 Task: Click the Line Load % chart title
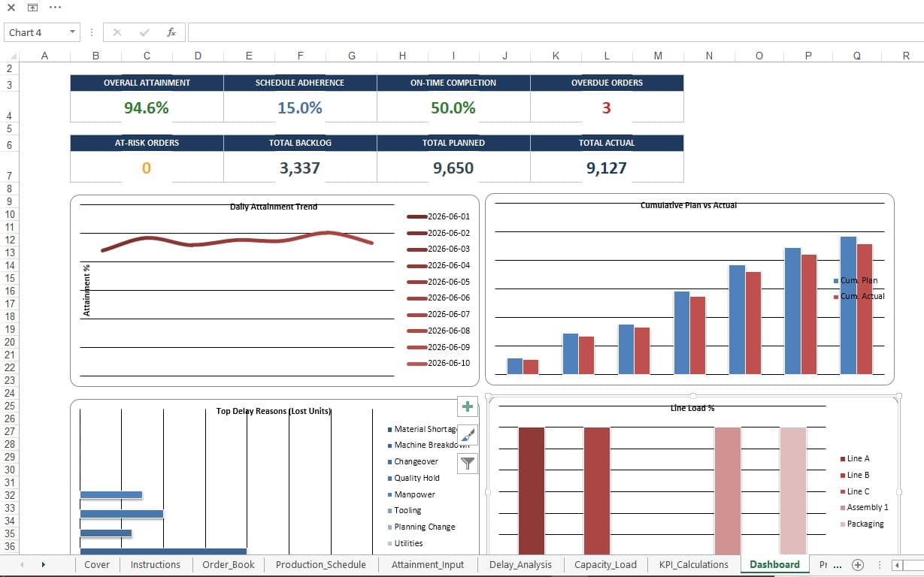692,408
